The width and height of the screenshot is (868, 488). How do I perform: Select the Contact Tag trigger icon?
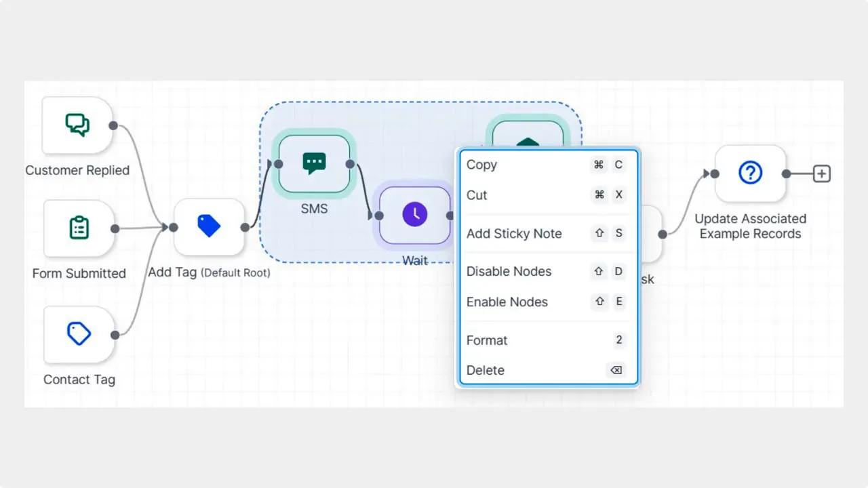(78, 333)
